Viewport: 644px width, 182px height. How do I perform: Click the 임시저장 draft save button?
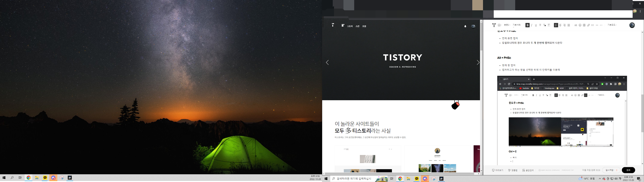[611, 170]
